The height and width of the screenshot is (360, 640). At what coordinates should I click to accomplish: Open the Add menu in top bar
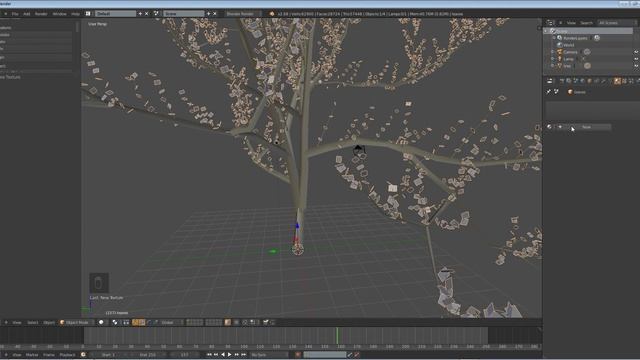click(x=27, y=14)
